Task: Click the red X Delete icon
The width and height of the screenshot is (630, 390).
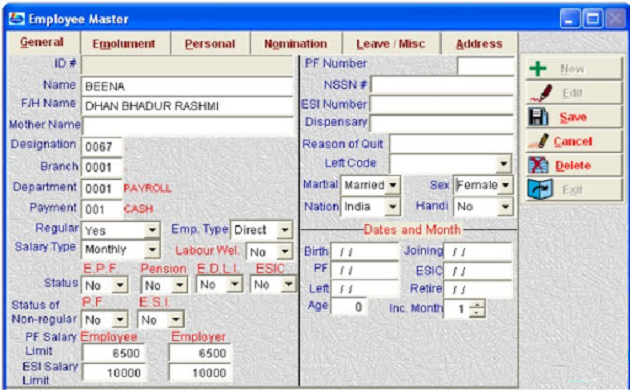Action: pos(538,165)
